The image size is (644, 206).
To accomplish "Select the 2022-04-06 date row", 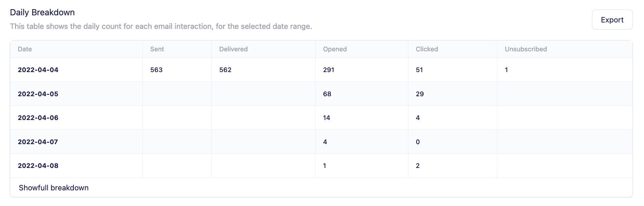I will [x=38, y=118].
